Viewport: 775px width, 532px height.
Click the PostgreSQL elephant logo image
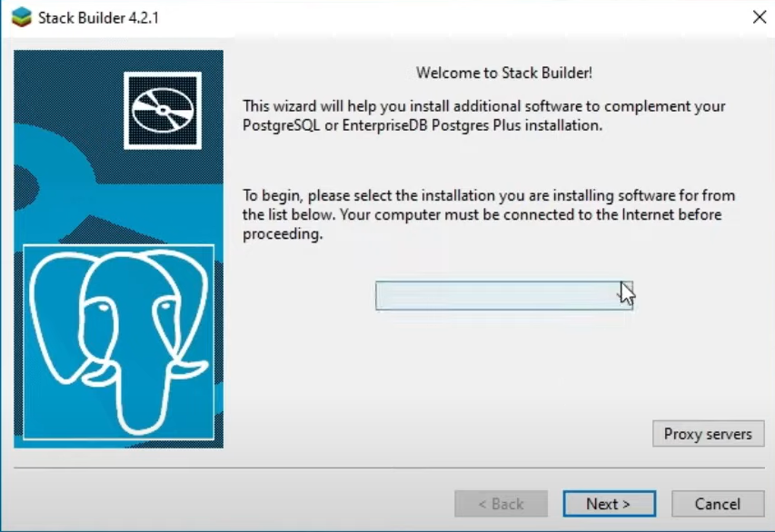point(119,342)
